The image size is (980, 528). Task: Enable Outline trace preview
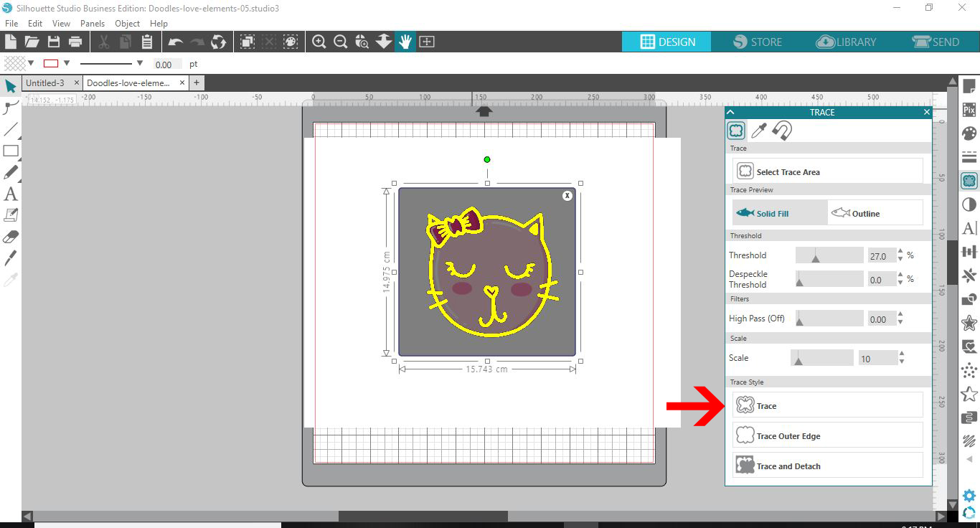pos(875,213)
